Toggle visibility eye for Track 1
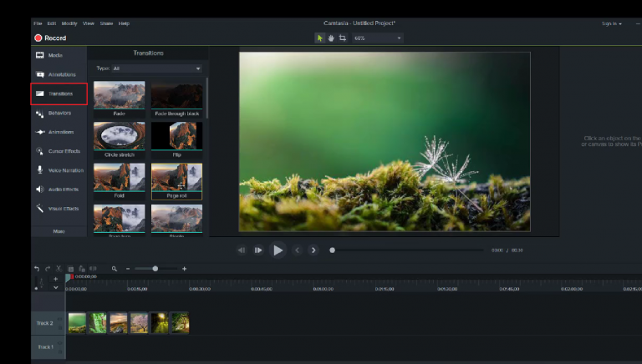The height and width of the screenshot is (364, 642). pos(60,343)
